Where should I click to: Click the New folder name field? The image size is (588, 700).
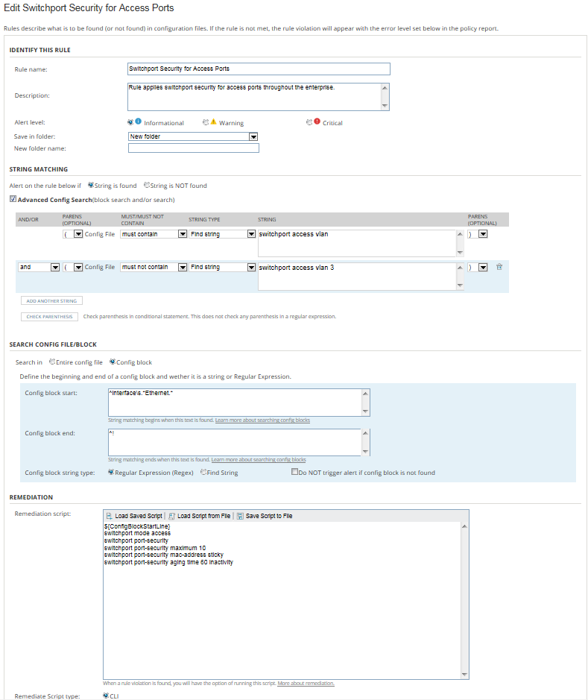point(194,148)
